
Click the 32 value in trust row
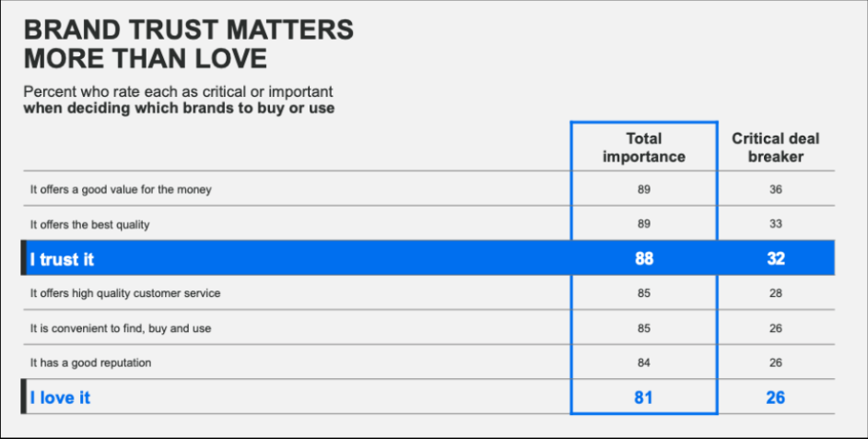click(x=776, y=259)
